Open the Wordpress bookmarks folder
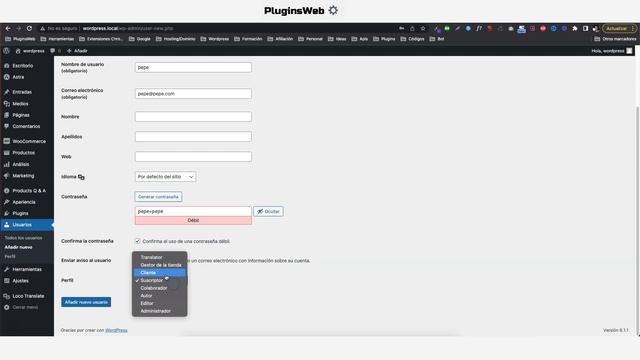 click(x=215, y=39)
